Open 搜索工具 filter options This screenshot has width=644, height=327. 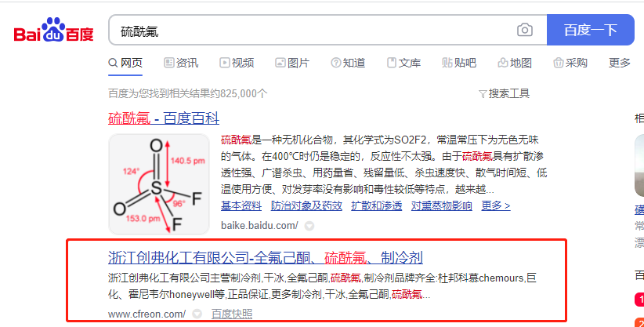(x=504, y=94)
